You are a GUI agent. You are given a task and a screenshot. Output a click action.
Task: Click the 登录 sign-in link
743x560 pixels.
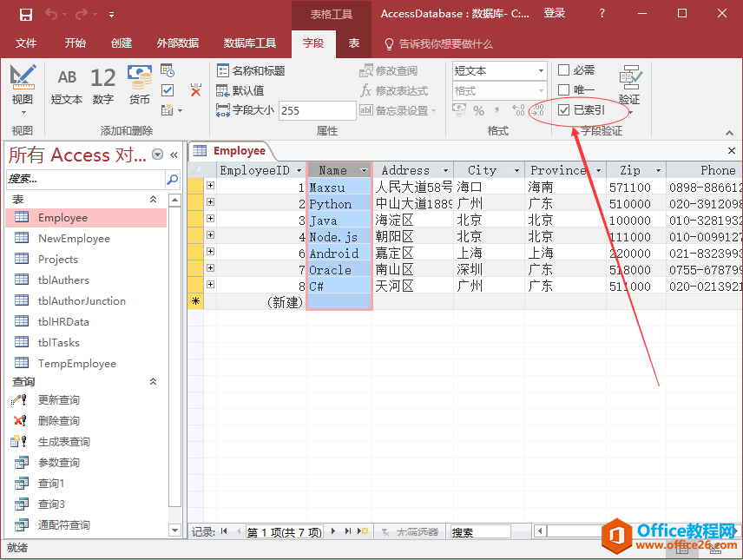pyautogui.click(x=555, y=13)
